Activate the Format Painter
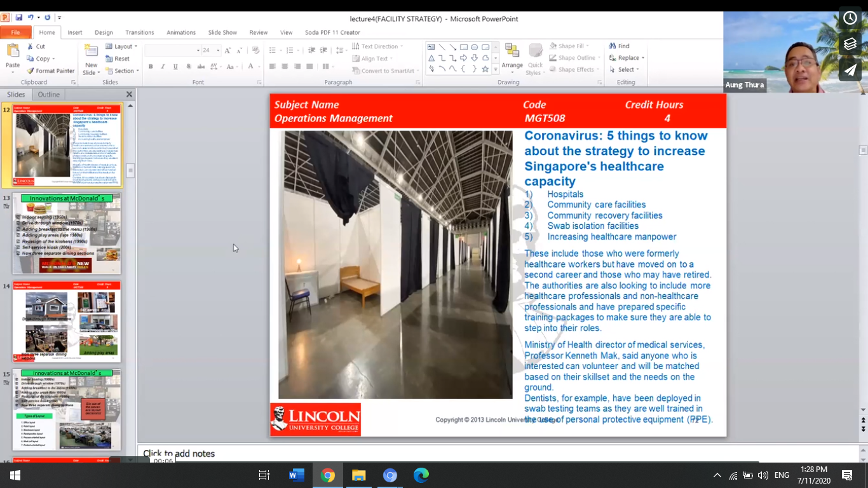Screen dimensions: 868x488 (51, 71)
